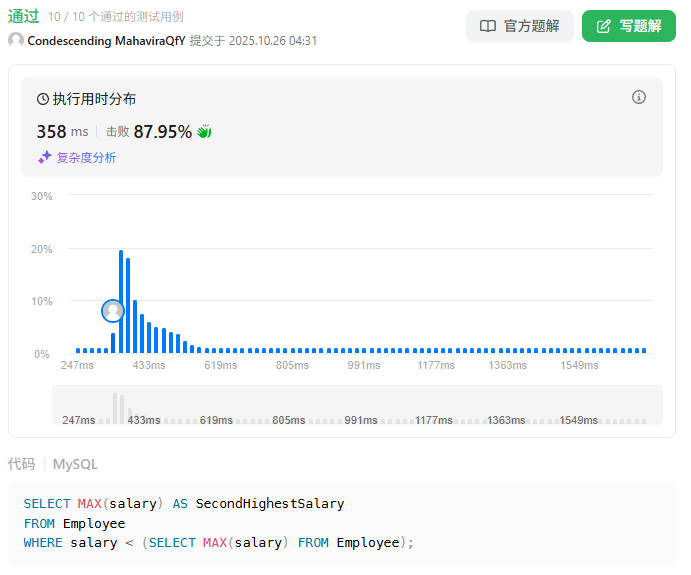Click the MySQL language label

click(75, 464)
